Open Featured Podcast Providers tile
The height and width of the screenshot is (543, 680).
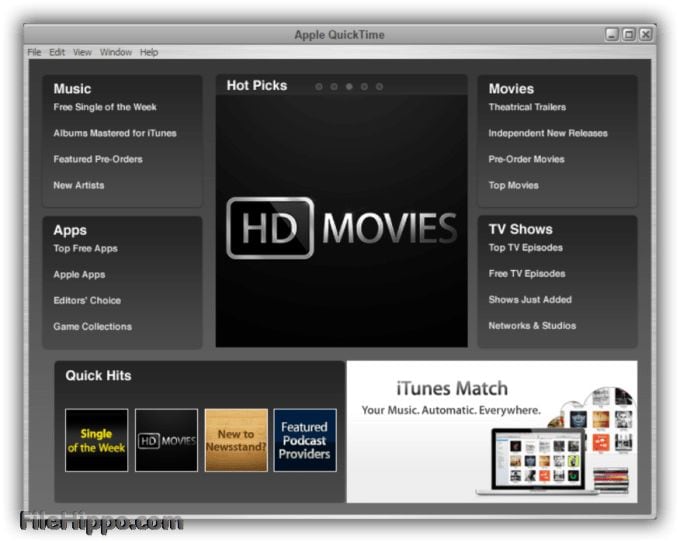tap(305, 440)
